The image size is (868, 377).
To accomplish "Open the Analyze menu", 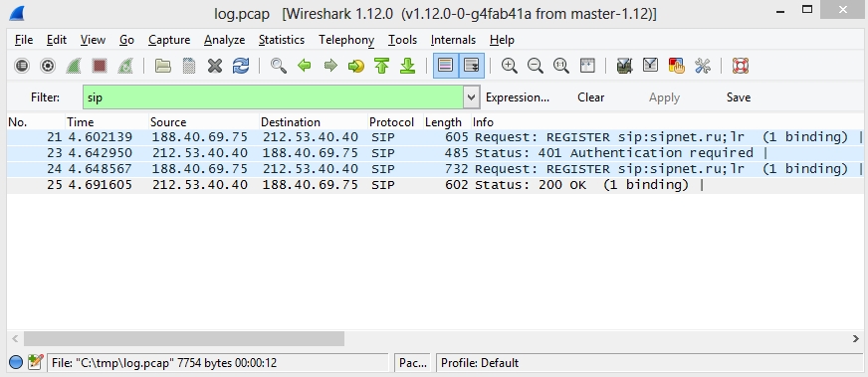I will coord(224,40).
